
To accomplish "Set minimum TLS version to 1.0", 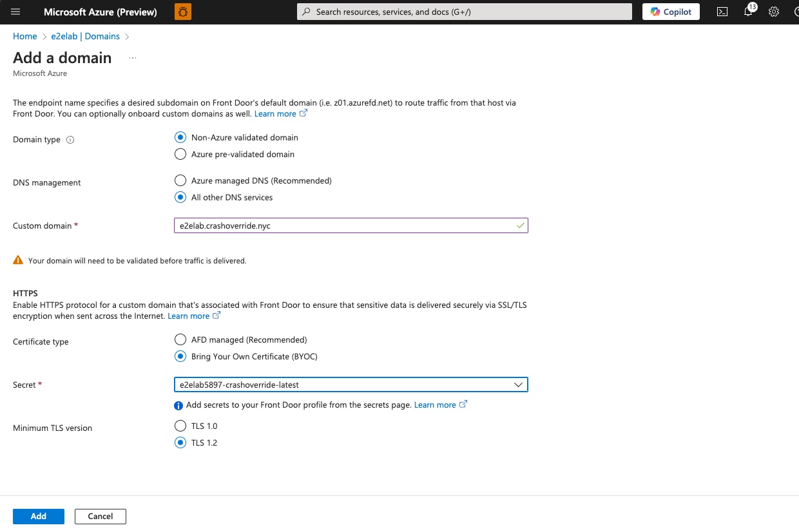I will click(x=180, y=426).
